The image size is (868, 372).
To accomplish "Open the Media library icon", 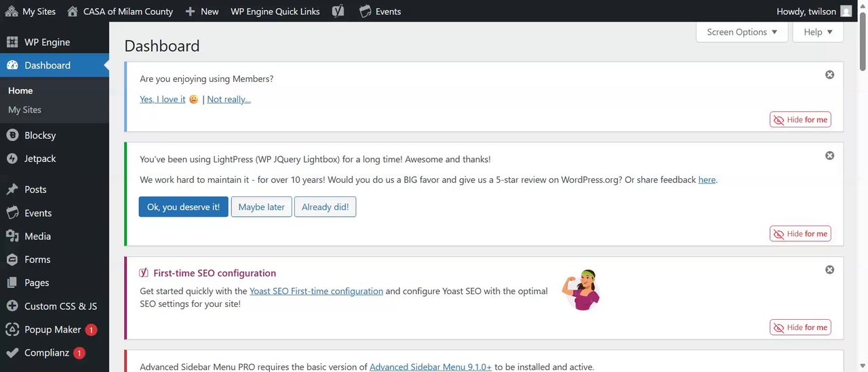I will pyautogui.click(x=12, y=236).
